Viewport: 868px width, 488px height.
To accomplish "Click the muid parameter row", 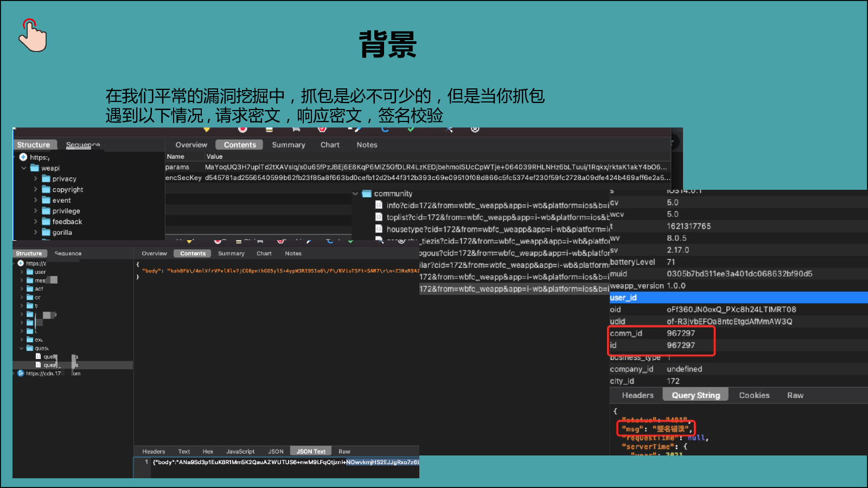I will click(738, 274).
